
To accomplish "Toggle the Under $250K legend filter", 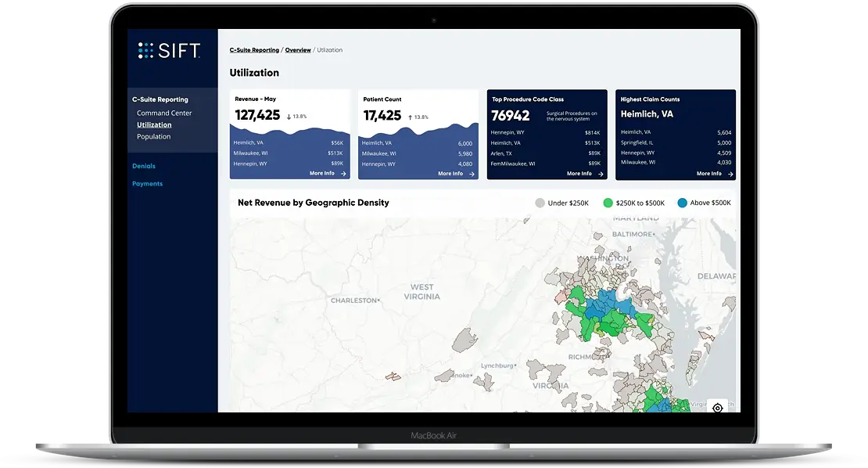I will click(x=540, y=203).
